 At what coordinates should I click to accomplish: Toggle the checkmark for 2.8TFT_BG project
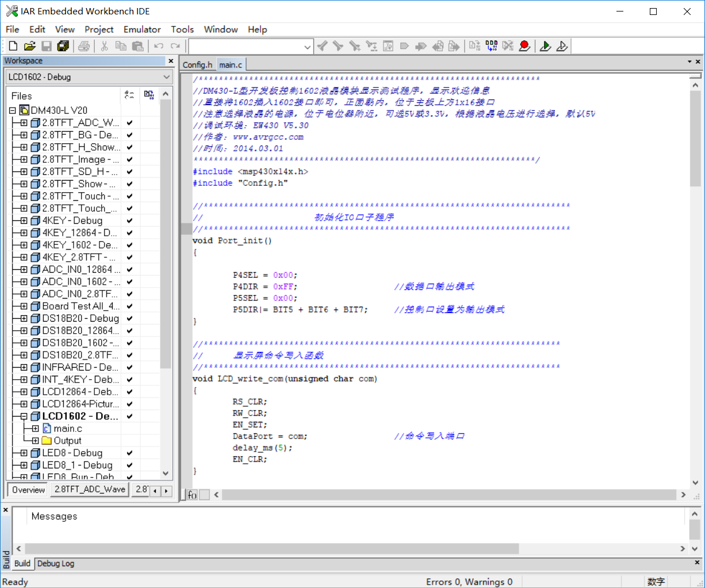(130, 135)
